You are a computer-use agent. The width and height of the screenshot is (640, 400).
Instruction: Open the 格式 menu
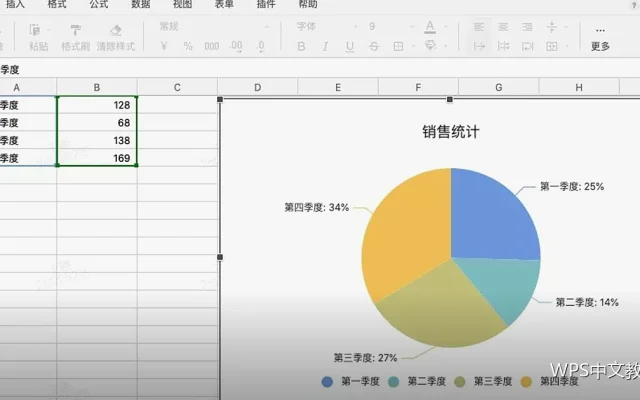tap(57, 4)
